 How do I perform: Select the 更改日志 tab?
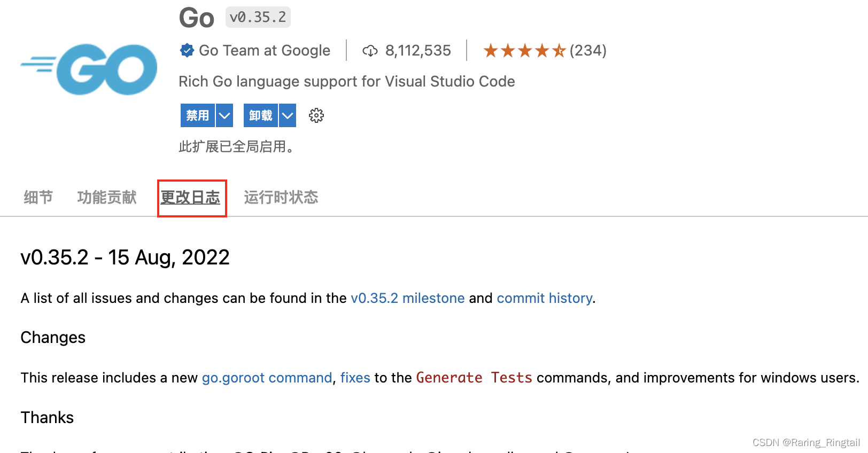point(191,198)
